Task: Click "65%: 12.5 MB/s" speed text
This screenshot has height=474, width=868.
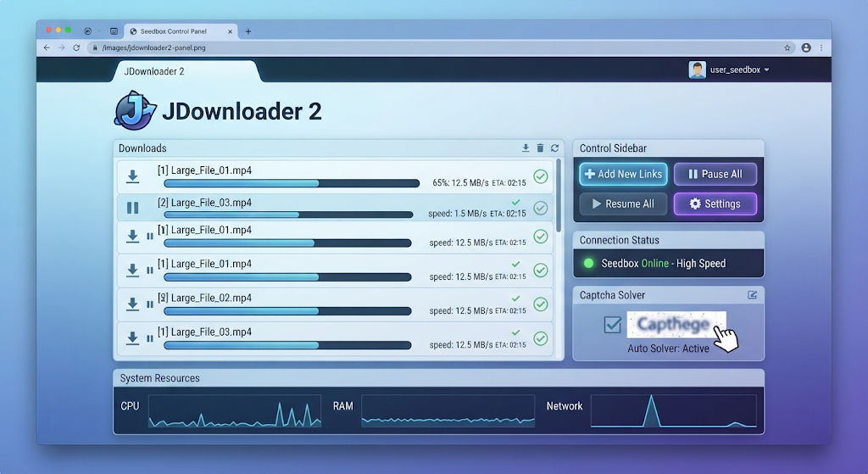Action: pyautogui.click(x=460, y=183)
